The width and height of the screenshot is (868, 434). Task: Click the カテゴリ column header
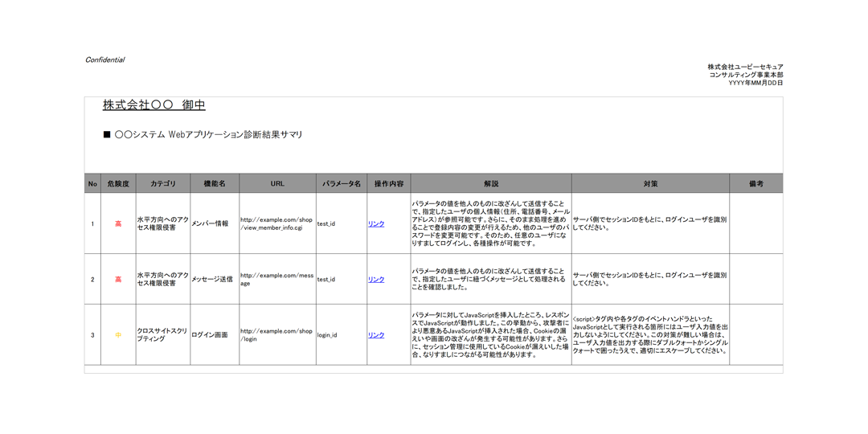click(163, 184)
